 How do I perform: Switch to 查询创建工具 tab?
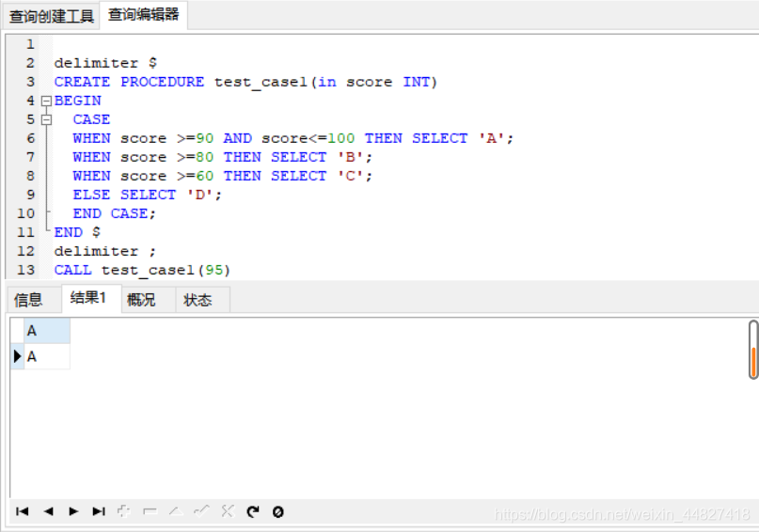(52, 16)
